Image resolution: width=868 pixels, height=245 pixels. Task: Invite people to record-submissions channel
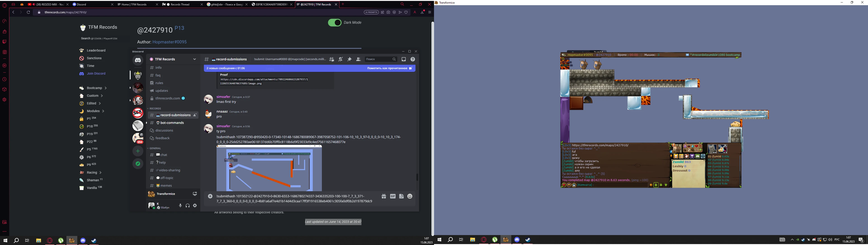(x=195, y=115)
